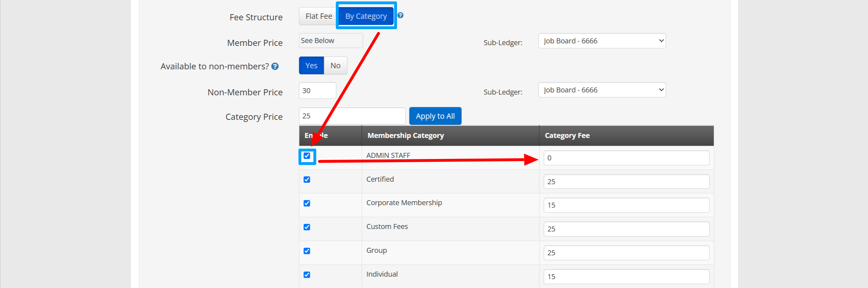Uncheck the Certified enable checkbox
Screen dimensions: 868x288
[x=307, y=180]
